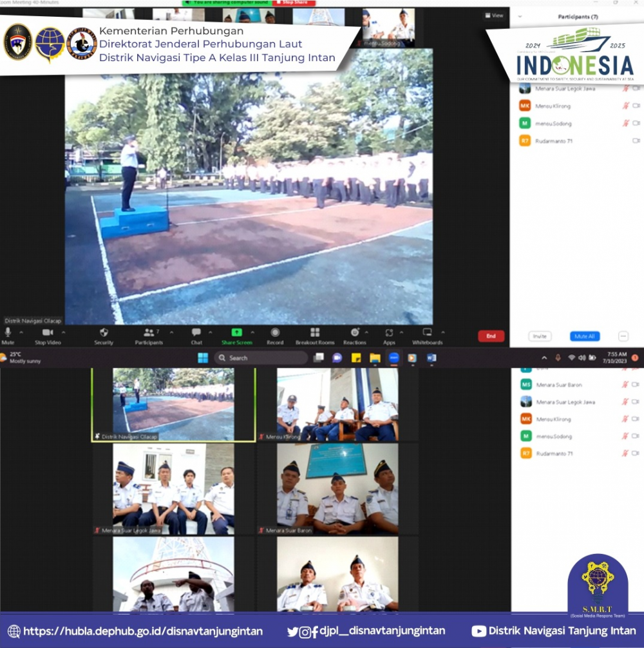Click the blue Mute All button

pos(585,336)
